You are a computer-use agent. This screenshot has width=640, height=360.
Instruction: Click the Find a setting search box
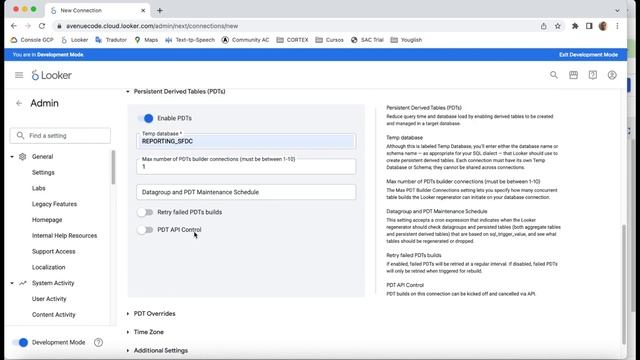point(60,136)
